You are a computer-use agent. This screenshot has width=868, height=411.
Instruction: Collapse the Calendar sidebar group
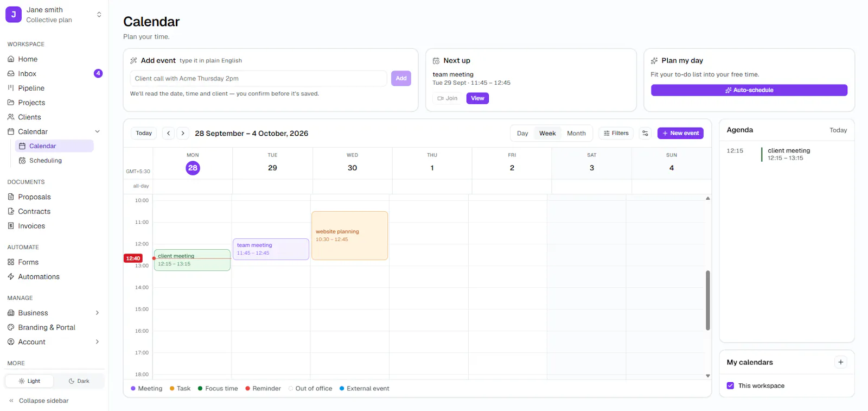tap(98, 131)
